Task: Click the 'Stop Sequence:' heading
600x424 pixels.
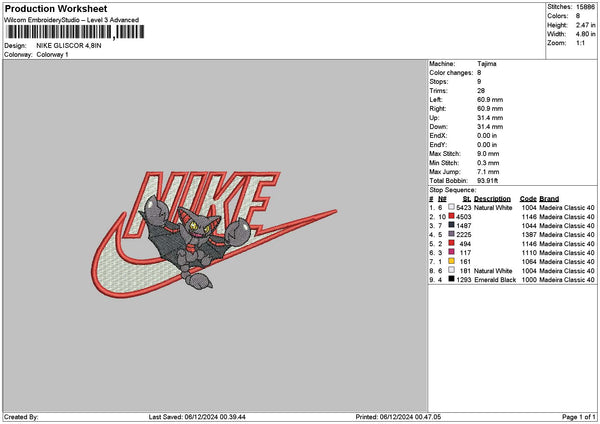Action: tap(453, 190)
